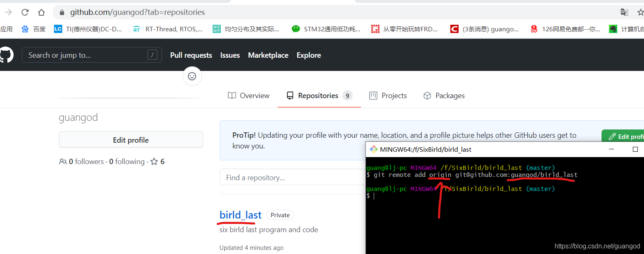
Task: Click the address bar lock icon
Action: point(62,12)
